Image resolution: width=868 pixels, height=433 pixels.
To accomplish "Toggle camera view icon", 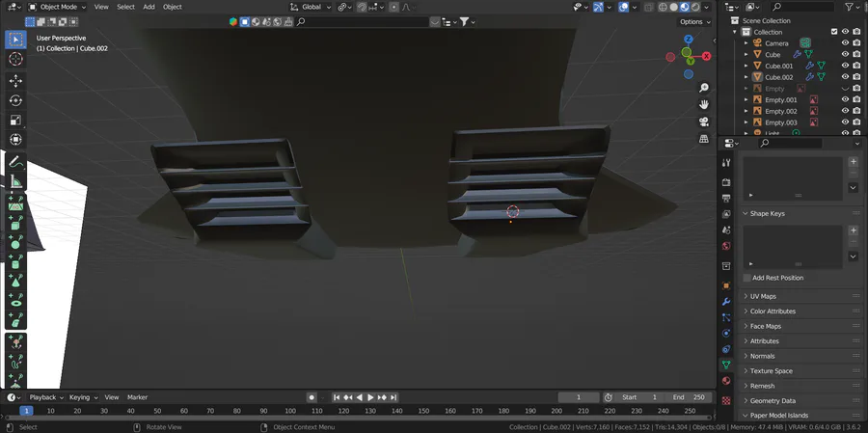I will [704, 122].
